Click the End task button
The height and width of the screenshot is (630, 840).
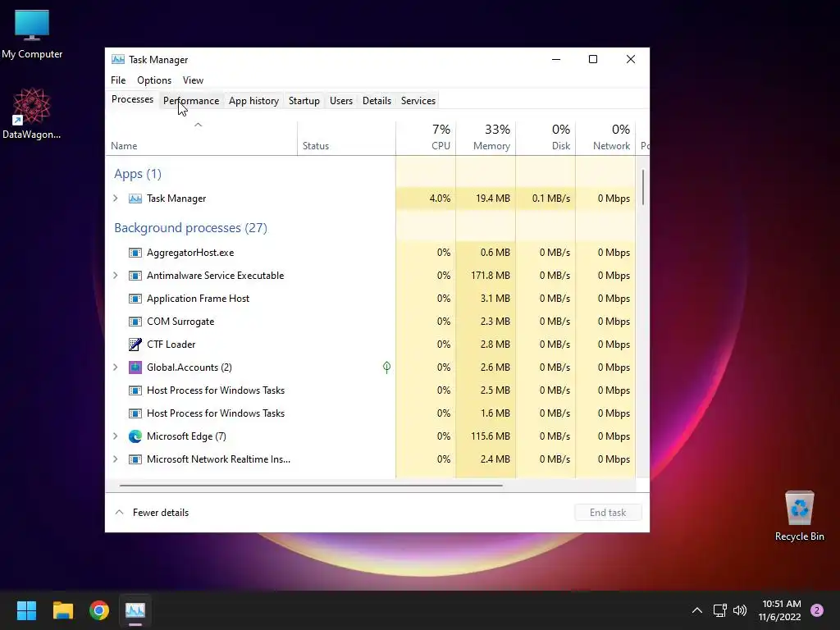point(608,513)
